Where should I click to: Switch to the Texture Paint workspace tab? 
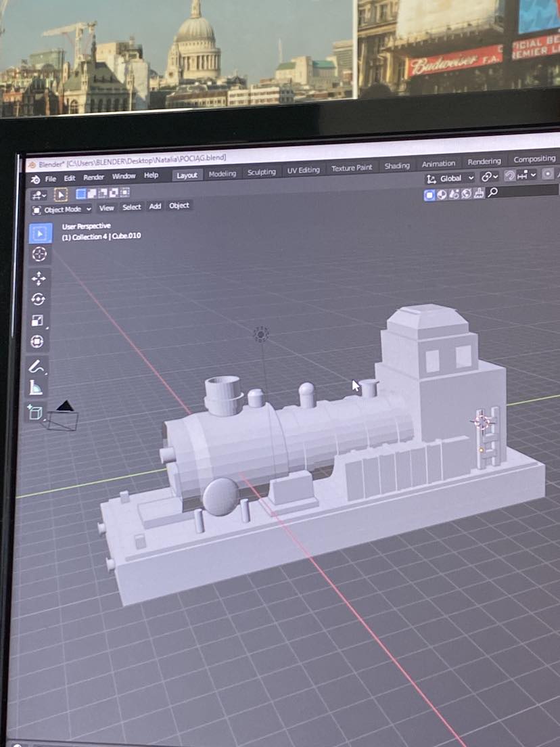[x=352, y=168]
